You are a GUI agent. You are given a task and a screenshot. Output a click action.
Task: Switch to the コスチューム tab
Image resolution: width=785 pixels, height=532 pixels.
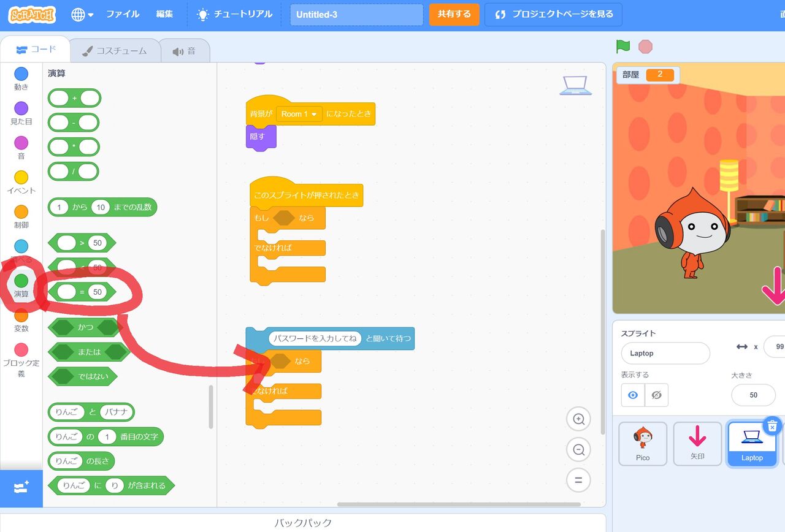[x=115, y=51]
